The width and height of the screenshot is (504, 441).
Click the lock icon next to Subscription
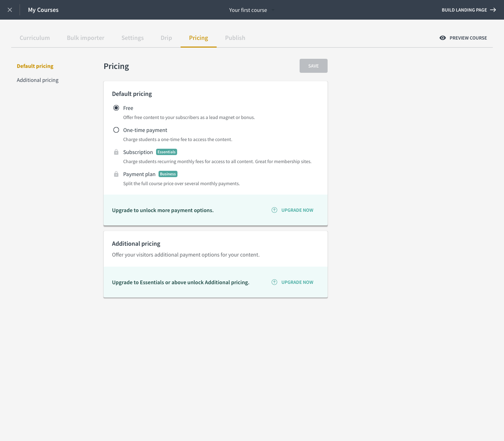(116, 152)
